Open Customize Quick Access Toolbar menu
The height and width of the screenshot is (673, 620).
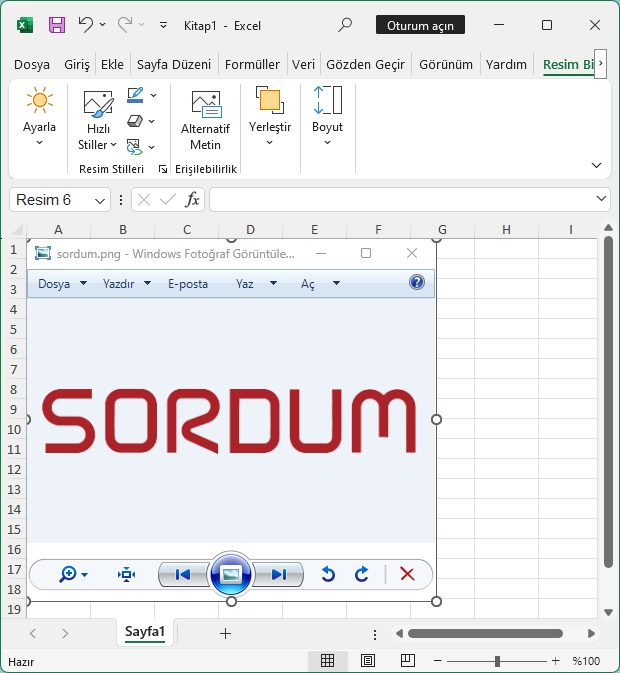(x=163, y=25)
